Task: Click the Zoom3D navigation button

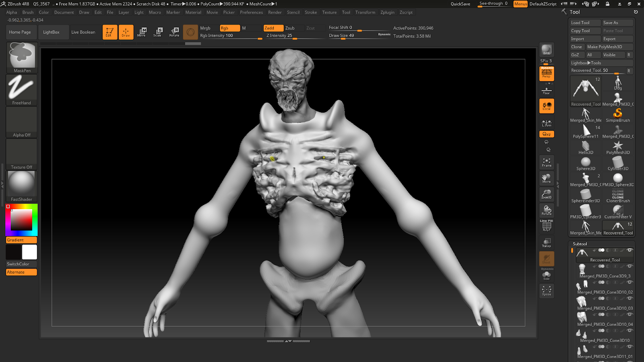Action: tap(547, 194)
